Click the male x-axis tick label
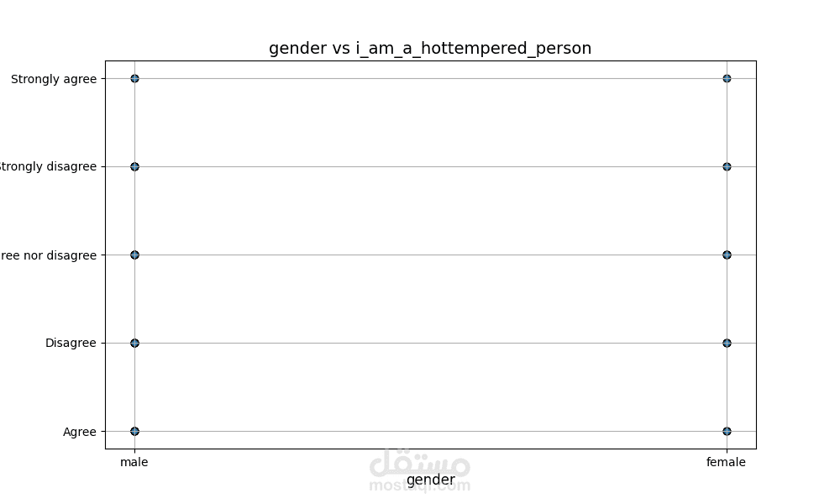840x504 pixels. pos(134,462)
